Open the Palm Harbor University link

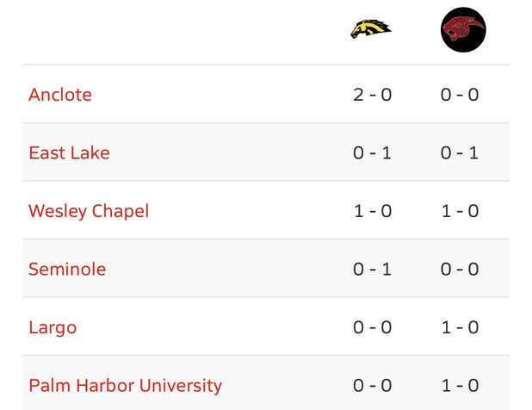(x=125, y=386)
